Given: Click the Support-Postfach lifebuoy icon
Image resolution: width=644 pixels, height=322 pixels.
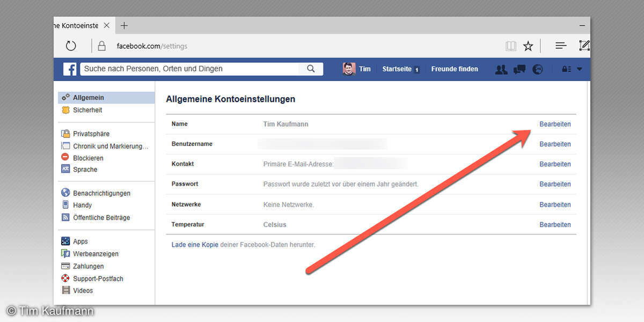Looking at the screenshot, I should [x=65, y=279].
